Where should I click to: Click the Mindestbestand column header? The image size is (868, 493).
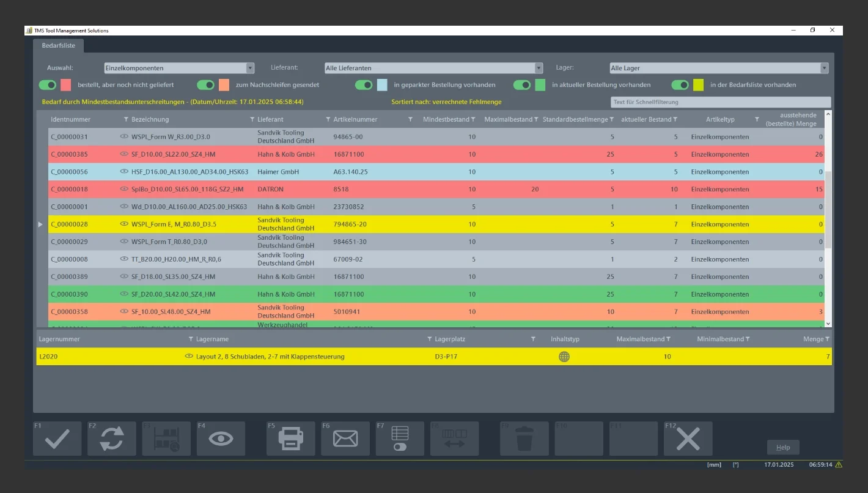[446, 119]
